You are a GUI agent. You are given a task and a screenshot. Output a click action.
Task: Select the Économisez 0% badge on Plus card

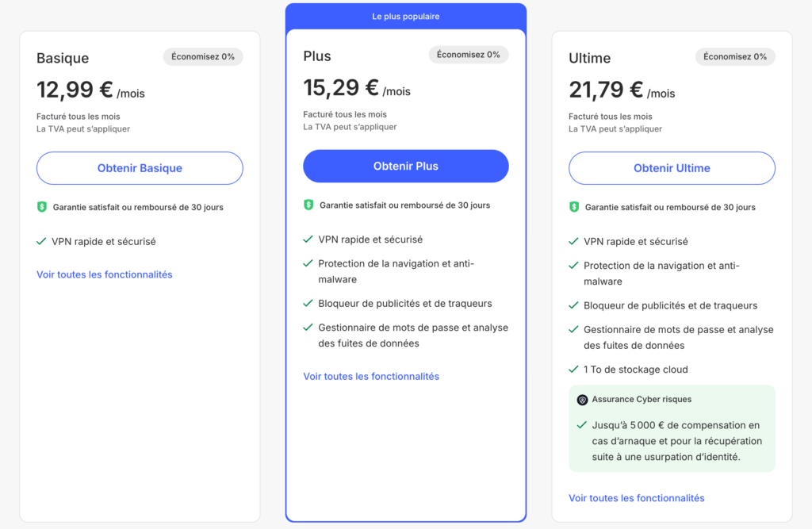pyautogui.click(x=469, y=55)
